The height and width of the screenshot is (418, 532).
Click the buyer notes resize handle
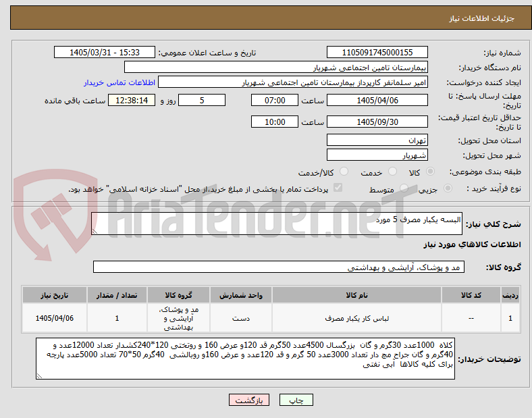click(x=39, y=375)
